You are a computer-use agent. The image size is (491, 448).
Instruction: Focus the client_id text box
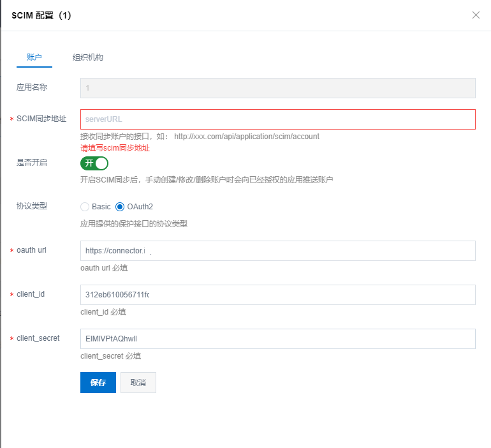[277, 295]
